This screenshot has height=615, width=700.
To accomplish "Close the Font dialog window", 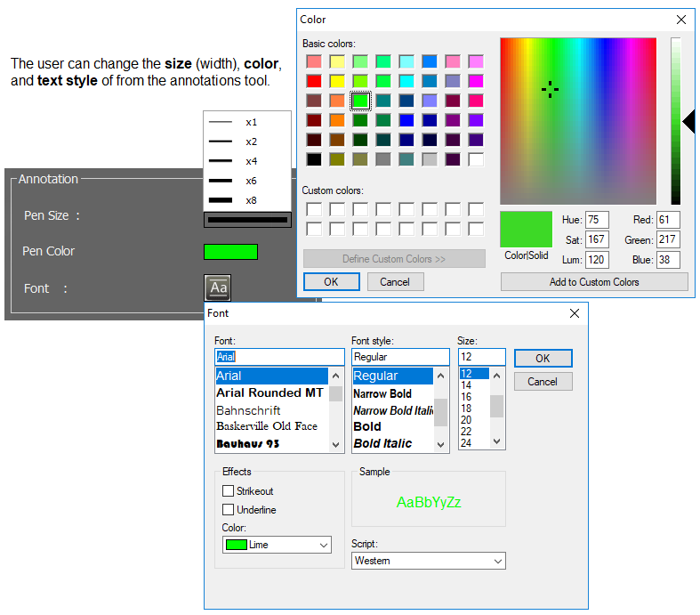I will (x=575, y=313).
